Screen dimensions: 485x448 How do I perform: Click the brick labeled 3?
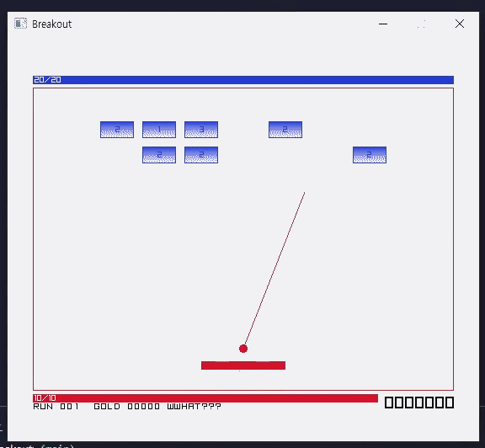pyautogui.click(x=201, y=130)
